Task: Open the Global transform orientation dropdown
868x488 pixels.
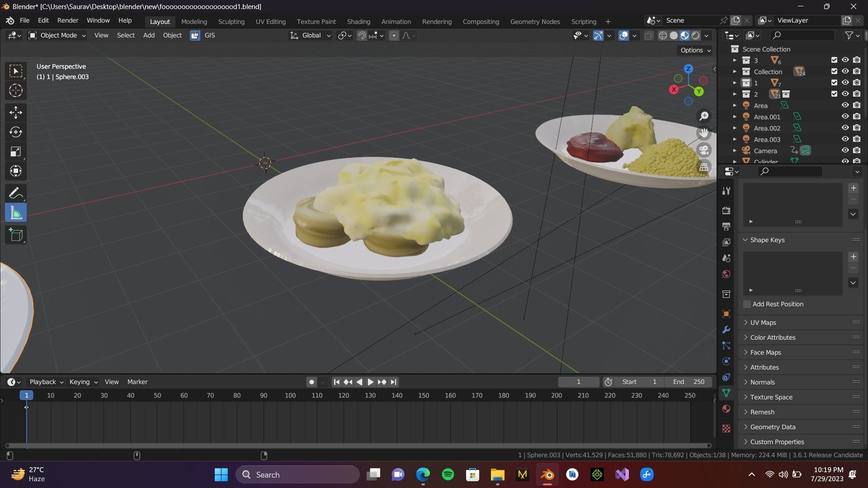Action: pyautogui.click(x=311, y=35)
